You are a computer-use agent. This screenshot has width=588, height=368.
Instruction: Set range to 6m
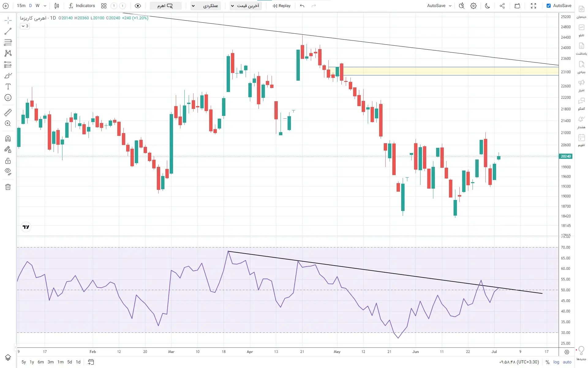point(41,362)
